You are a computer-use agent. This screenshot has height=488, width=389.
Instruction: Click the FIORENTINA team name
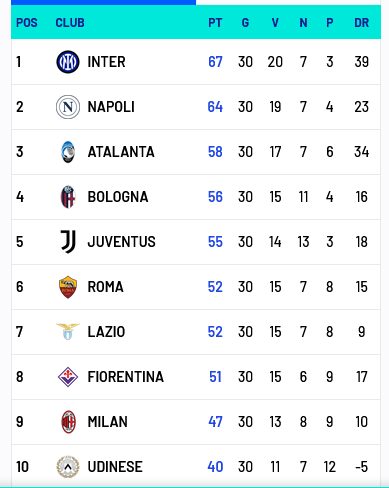(x=126, y=377)
